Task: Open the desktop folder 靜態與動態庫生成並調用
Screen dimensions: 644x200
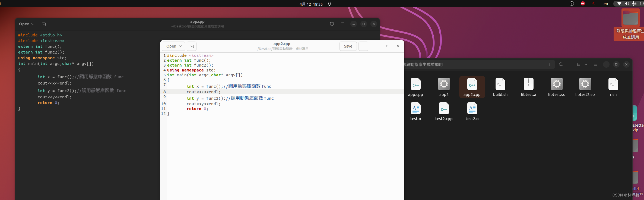Action: 630,24
